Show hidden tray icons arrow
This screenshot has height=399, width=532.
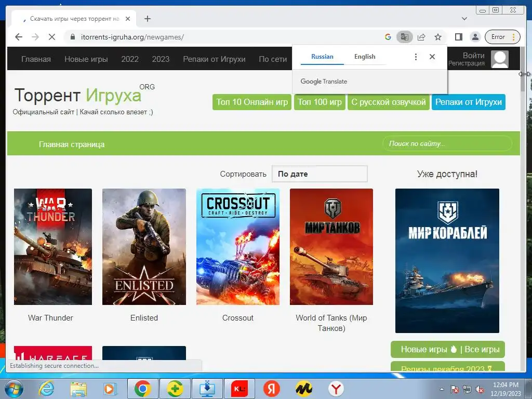pyautogui.click(x=442, y=390)
